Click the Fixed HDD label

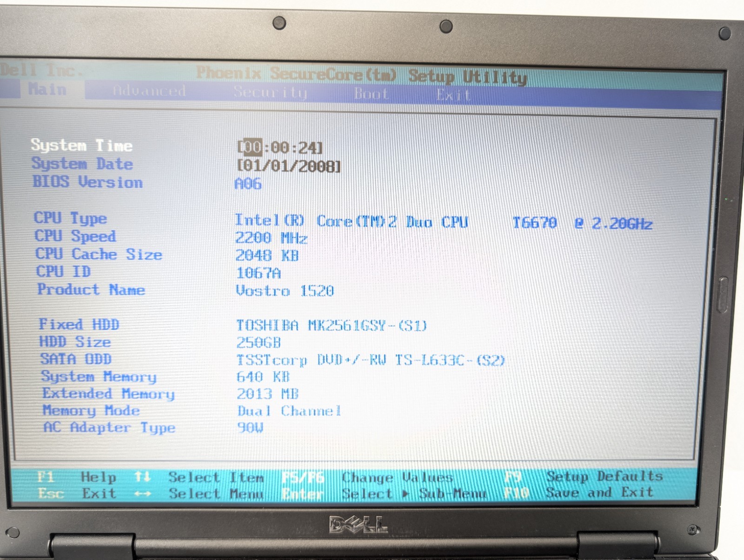pos(79,324)
